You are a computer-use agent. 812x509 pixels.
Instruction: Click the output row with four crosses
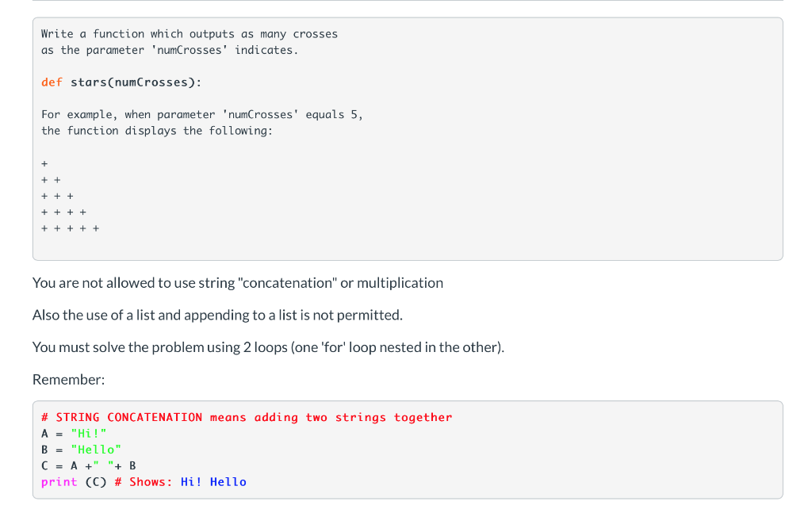pos(63,212)
